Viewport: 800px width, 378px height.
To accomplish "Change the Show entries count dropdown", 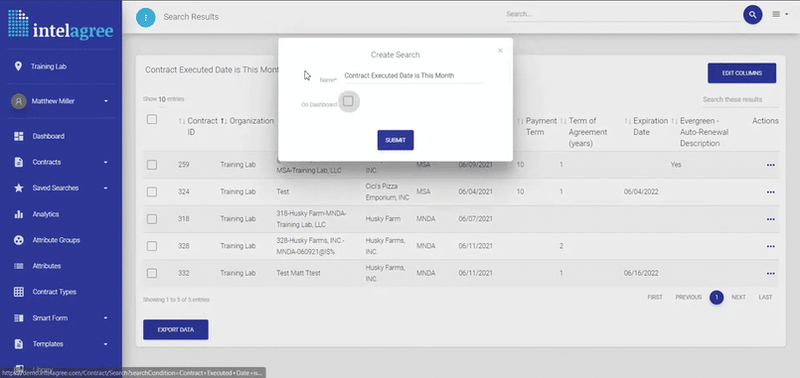I will (x=162, y=99).
